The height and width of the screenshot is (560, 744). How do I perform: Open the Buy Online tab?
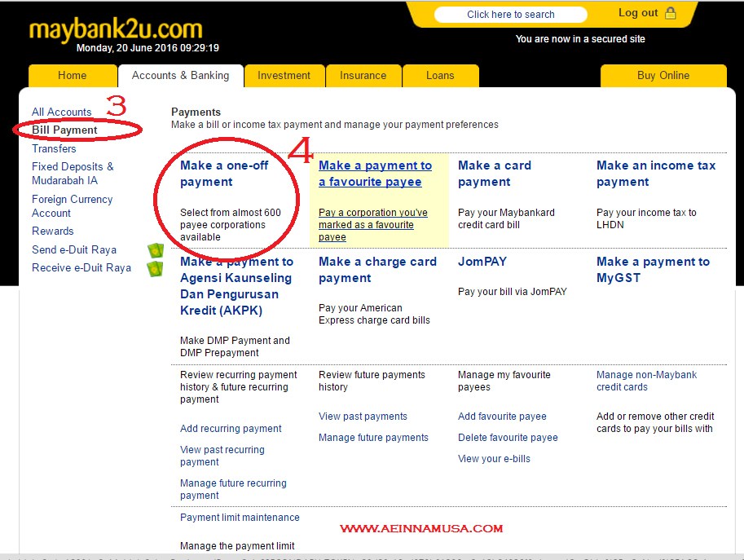click(x=663, y=76)
